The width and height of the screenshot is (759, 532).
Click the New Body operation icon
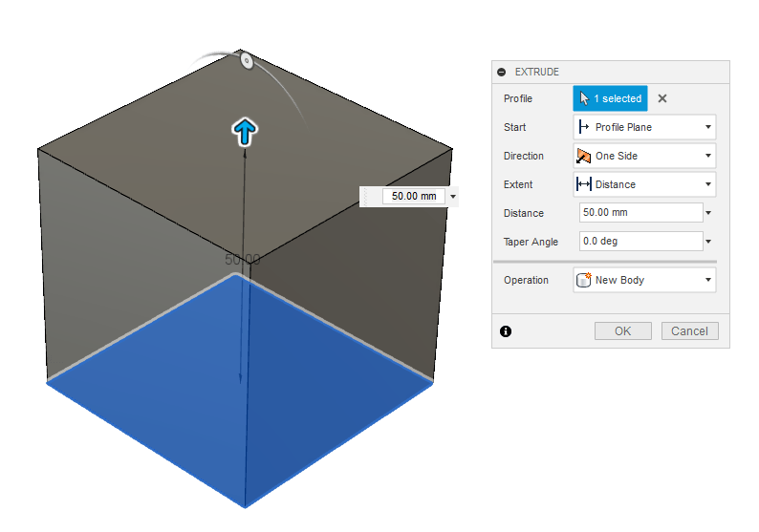(584, 280)
